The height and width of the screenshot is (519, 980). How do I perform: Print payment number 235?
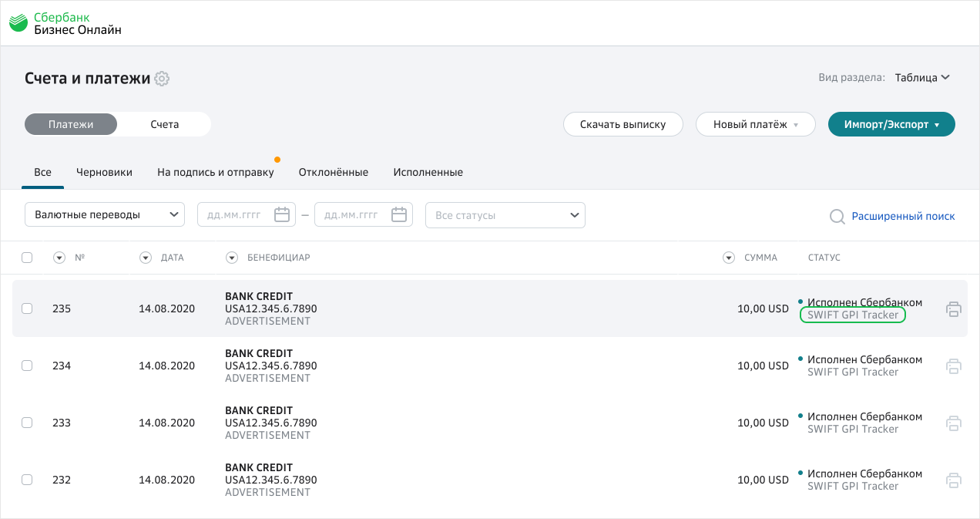(x=953, y=309)
